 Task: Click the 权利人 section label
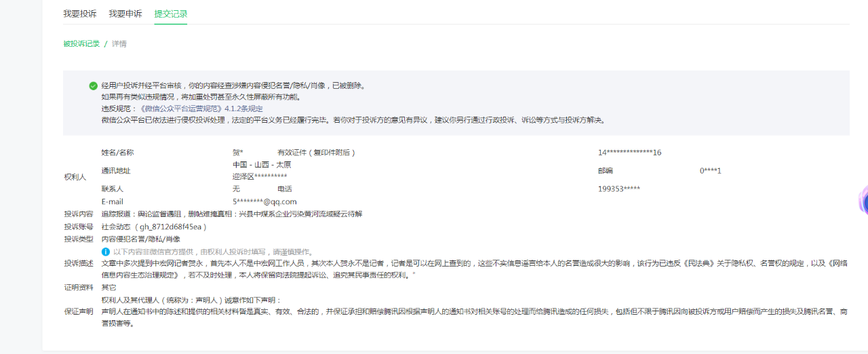[75, 177]
